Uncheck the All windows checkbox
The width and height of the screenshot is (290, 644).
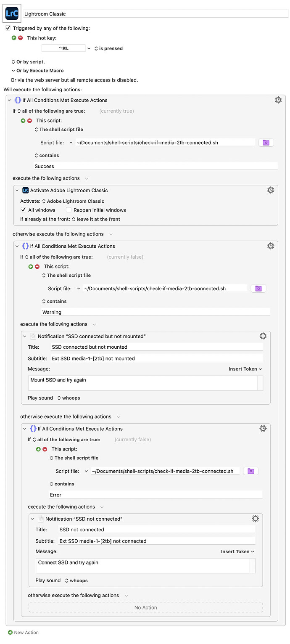(24, 210)
